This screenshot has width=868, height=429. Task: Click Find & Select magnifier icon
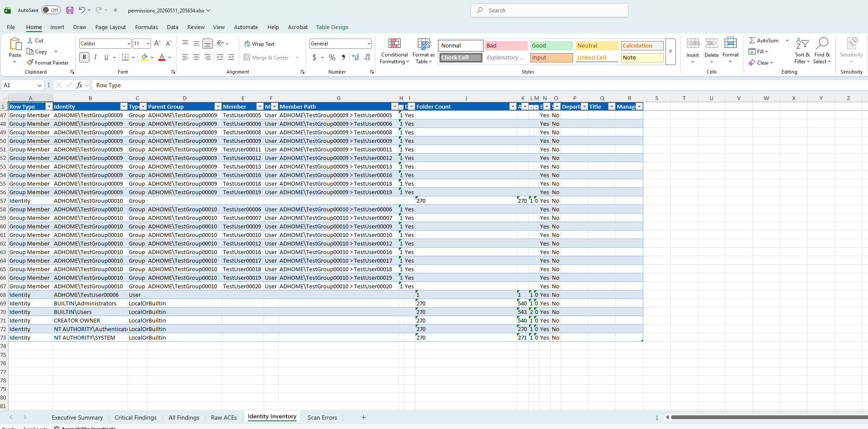pyautogui.click(x=822, y=43)
